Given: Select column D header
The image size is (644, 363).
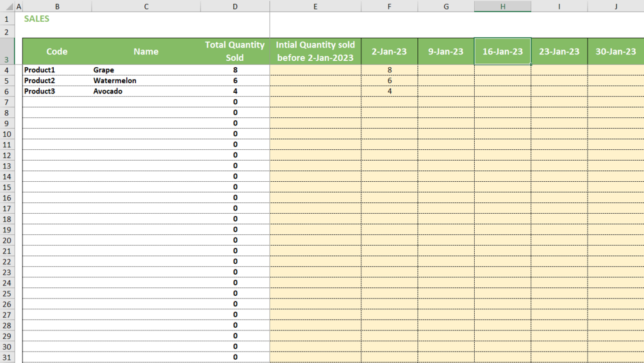Looking at the screenshot, I should [235, 6].
